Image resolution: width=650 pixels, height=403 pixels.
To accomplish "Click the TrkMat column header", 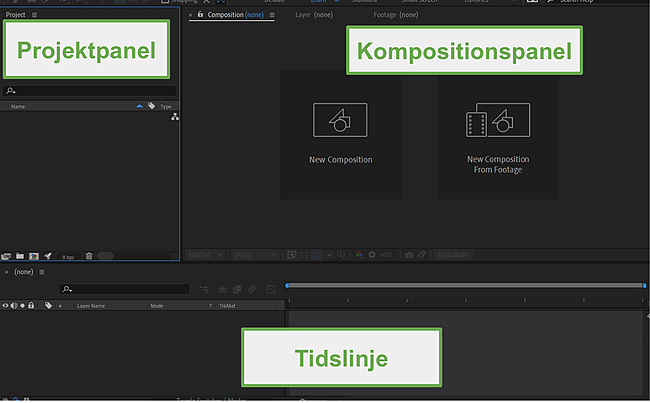I will 227,306.
